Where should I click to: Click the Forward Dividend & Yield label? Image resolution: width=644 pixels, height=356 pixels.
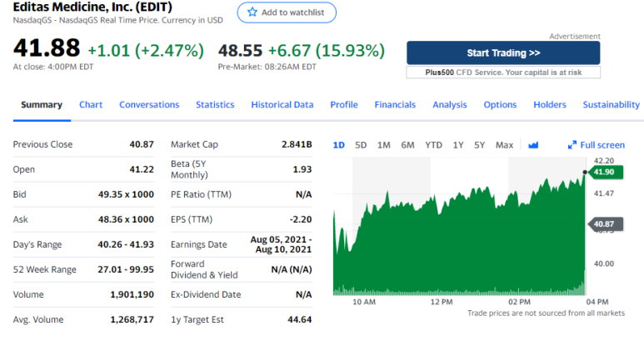(204, 269)
